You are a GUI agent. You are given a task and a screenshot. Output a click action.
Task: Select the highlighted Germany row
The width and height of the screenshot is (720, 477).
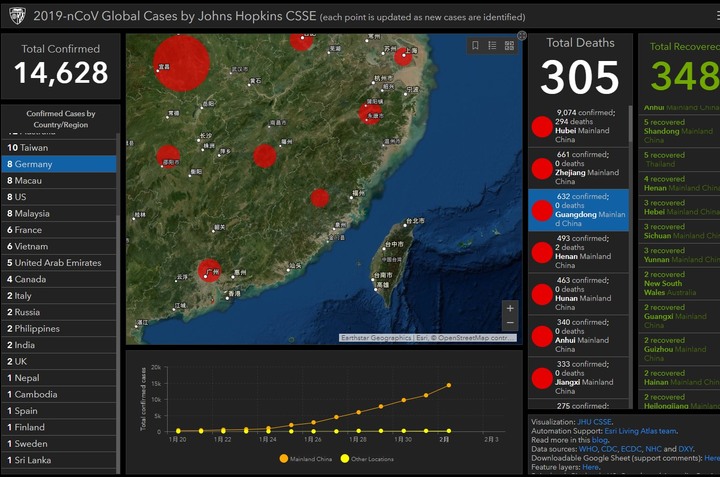coord(59,164)
